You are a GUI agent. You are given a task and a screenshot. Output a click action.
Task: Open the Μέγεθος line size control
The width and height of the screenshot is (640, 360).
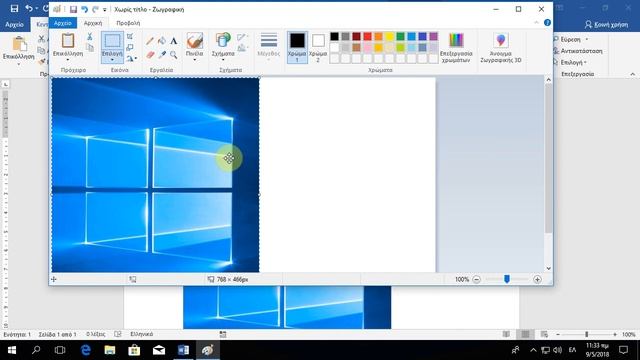(269, 46)
